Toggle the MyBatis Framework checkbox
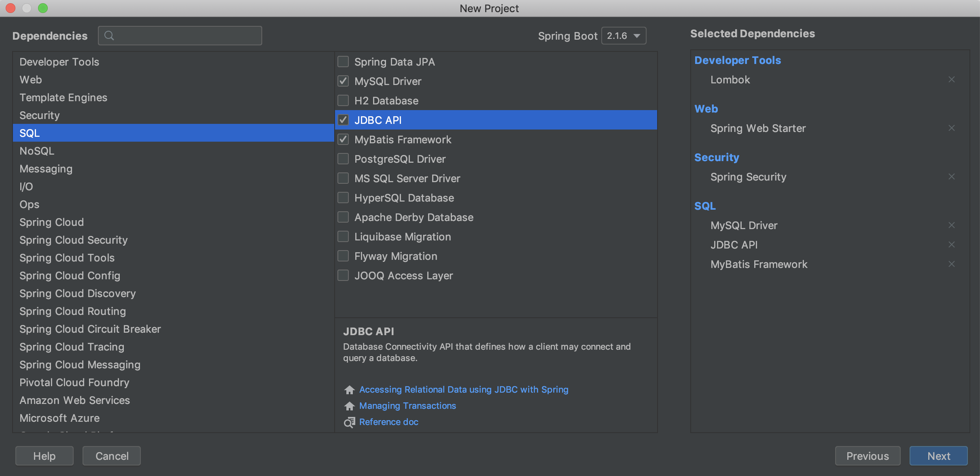Image resolution: width=980 pixels, height=476 pixels. coord(343,139)
